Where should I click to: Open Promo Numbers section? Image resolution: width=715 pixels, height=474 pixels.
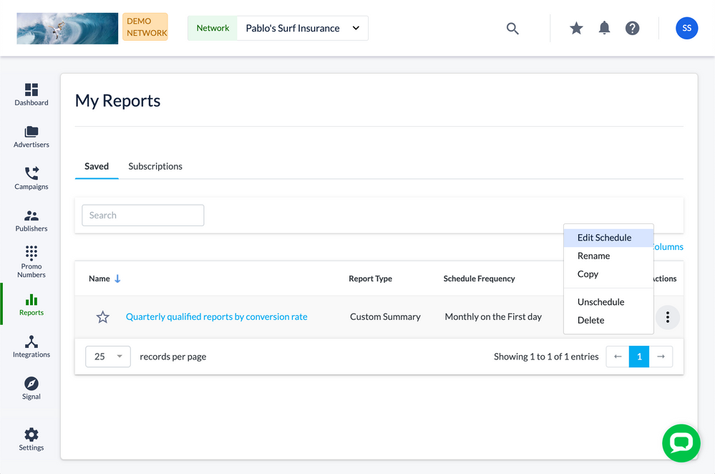pyautogui.click(x=31, y=261)
